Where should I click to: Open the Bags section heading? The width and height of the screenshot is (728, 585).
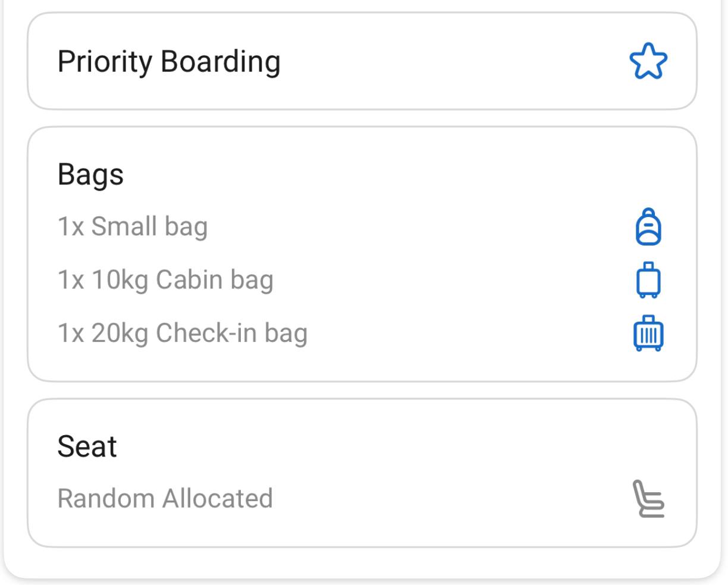[x=90, y=175]
